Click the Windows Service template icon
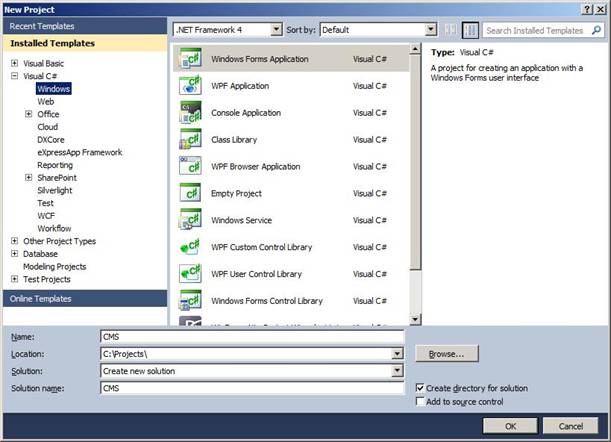Image resolution: width=611 pixels, height=442 pixels. tap(190, 220)
